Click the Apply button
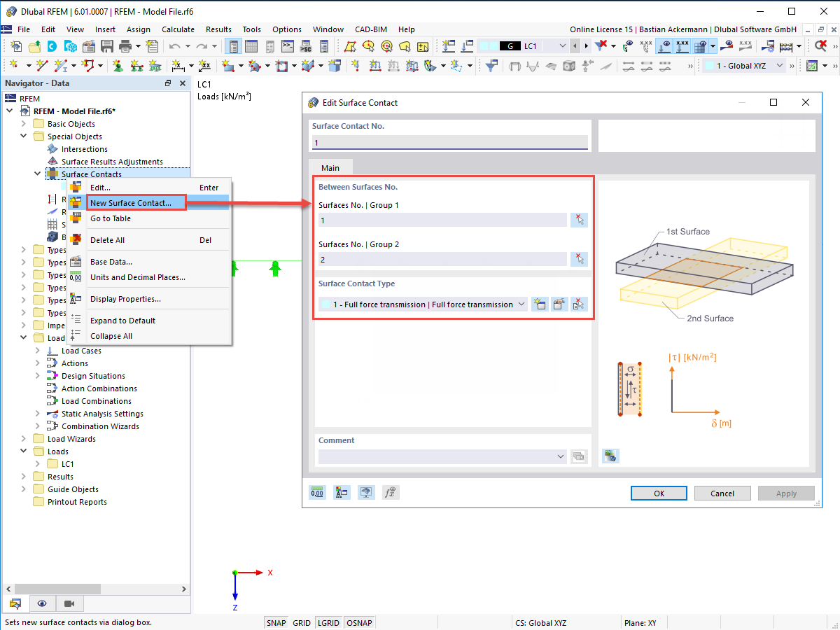The image size is (840, 630). point(786,493)
